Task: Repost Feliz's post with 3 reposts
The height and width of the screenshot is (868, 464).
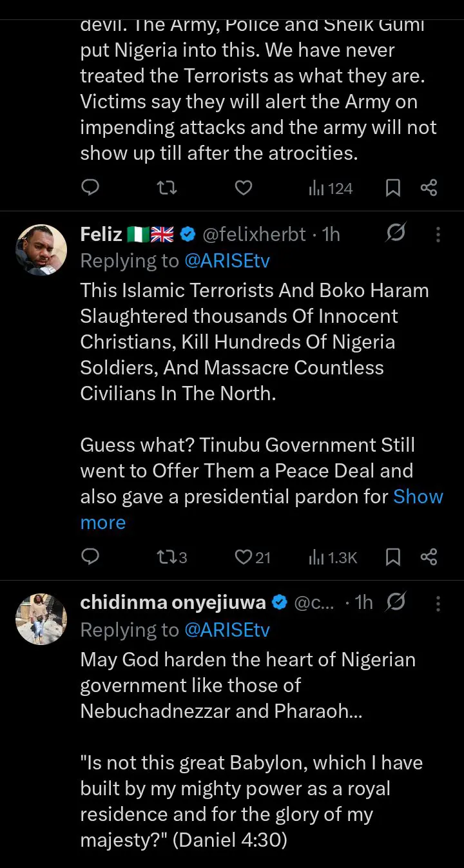Action: click(172, 557)
